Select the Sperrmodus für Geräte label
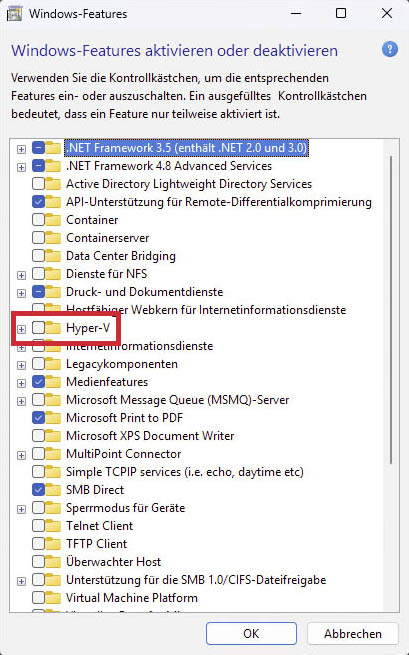 (125, 508)
